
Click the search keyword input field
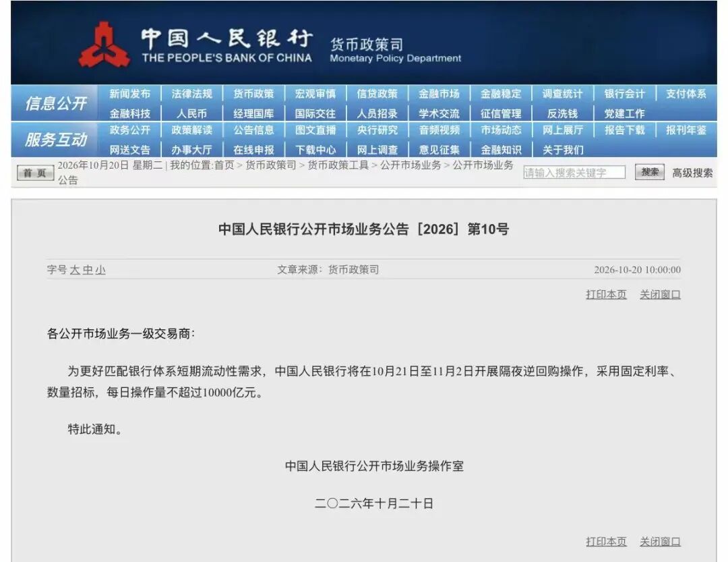click(x=574, y=173)
